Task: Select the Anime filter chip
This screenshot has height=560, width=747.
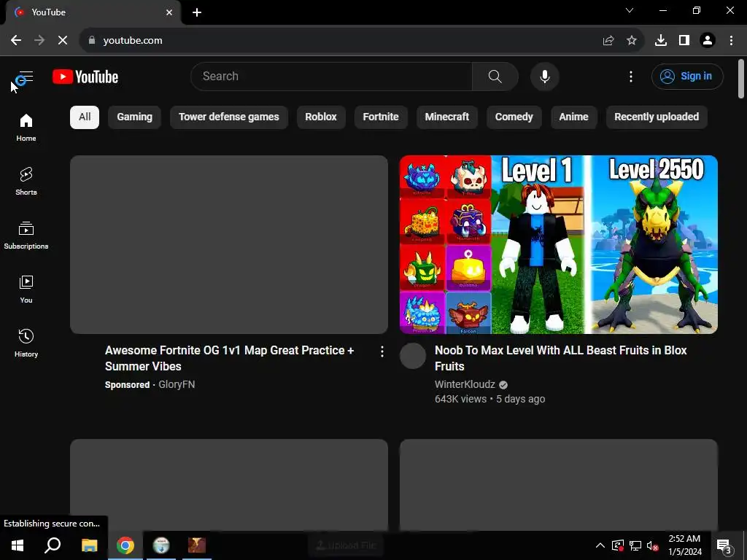Action: [x=573, y=117]
